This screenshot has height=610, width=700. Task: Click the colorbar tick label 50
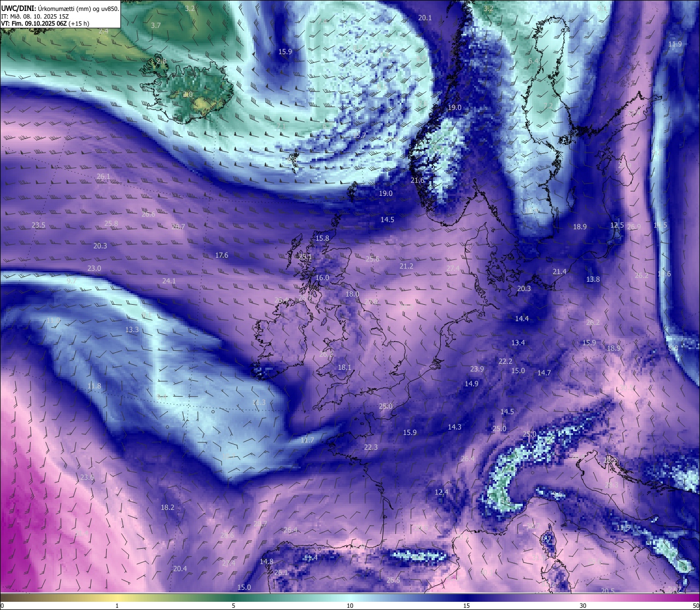pos(696,606)
